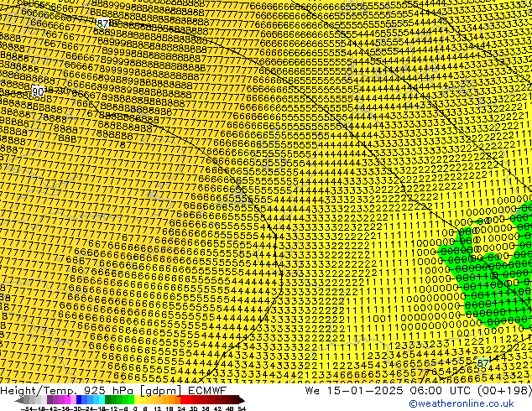The height and width of the screenshot is (411, 532).
Task: Click the 'We 15-01-2025 06:00 UTC' timestamp
Action: click(389, 390)
